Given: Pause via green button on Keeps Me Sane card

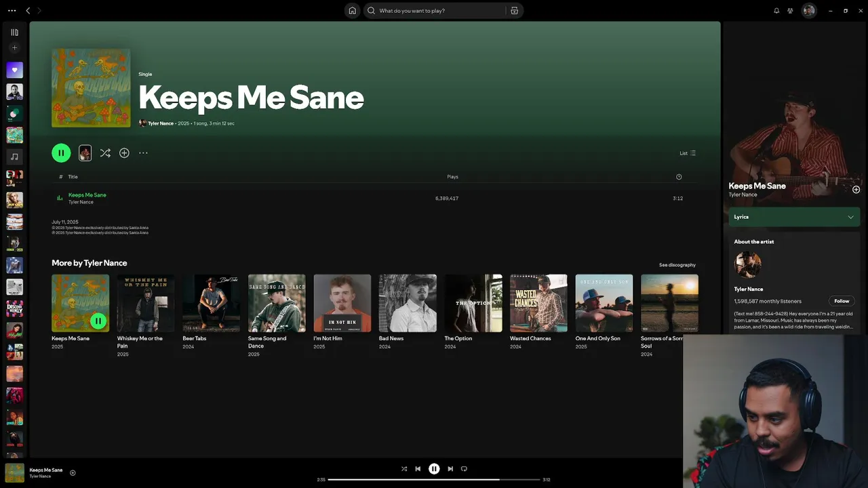Looking at the screenshot, I should [98, 321].
